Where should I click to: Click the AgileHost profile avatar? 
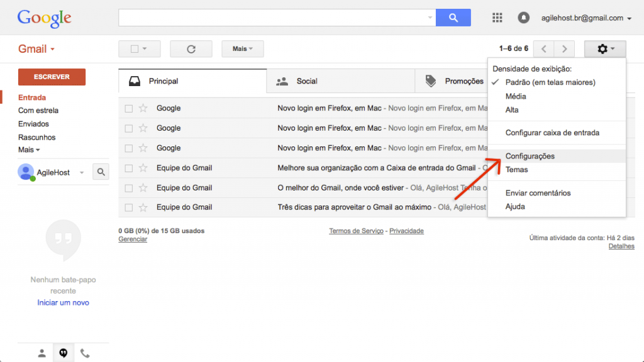coord(26,172)
